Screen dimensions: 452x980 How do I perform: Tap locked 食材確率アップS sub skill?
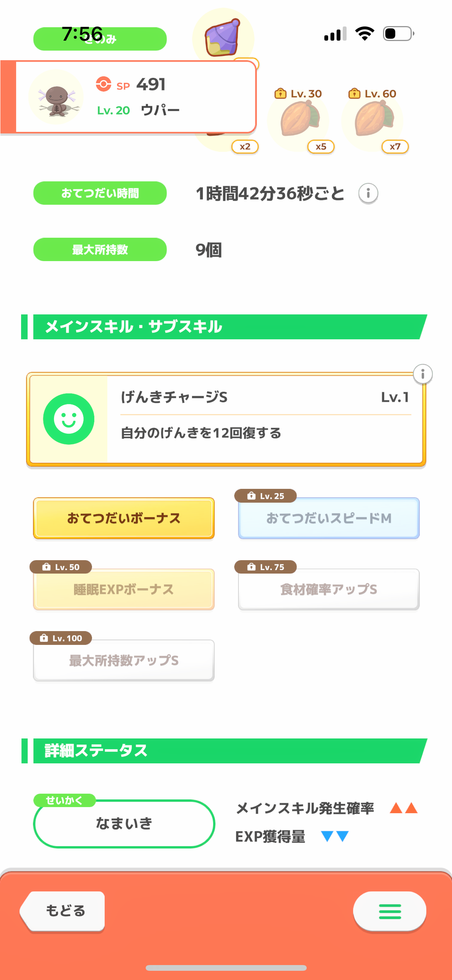point(329,589)
